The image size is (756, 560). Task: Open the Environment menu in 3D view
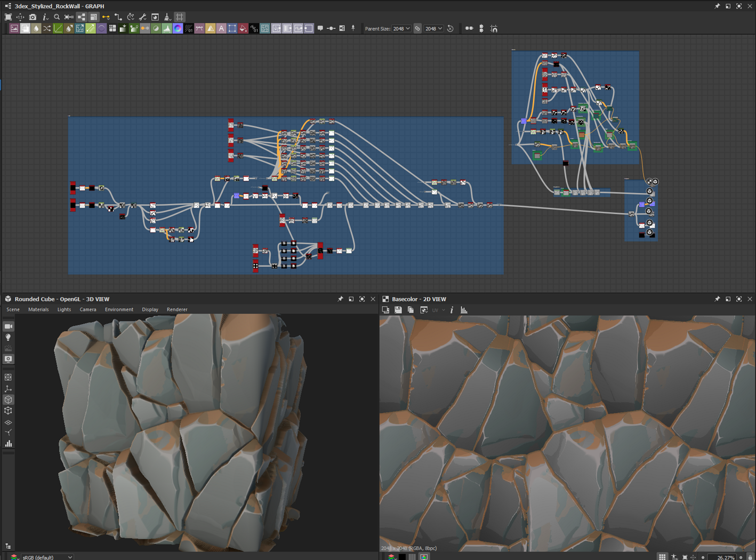point(119,309)
